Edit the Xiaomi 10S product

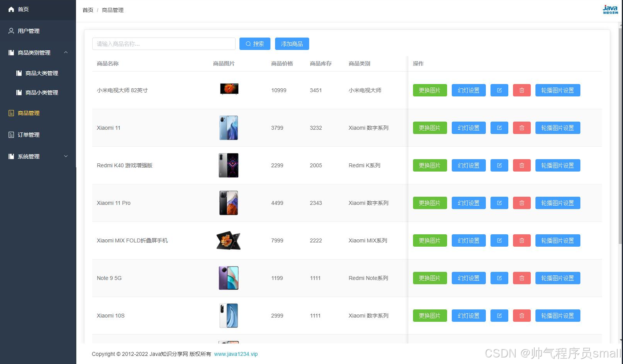point(499,316)
